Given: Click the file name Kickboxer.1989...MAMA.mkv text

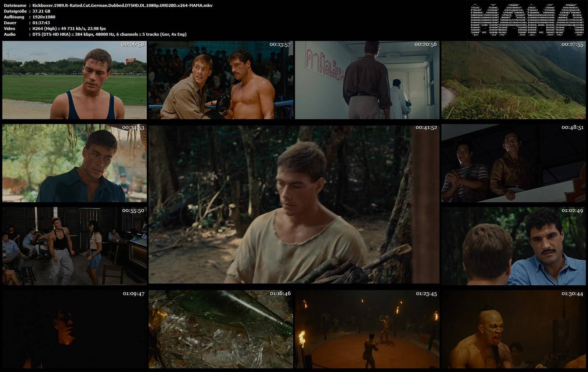Looking at the screenshot, I should coord(122,5).
